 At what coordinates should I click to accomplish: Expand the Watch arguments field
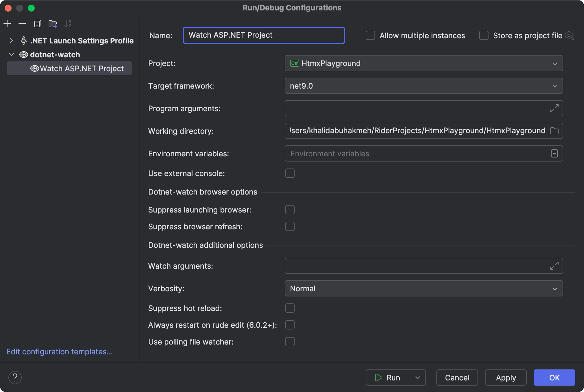pos(554,266)
